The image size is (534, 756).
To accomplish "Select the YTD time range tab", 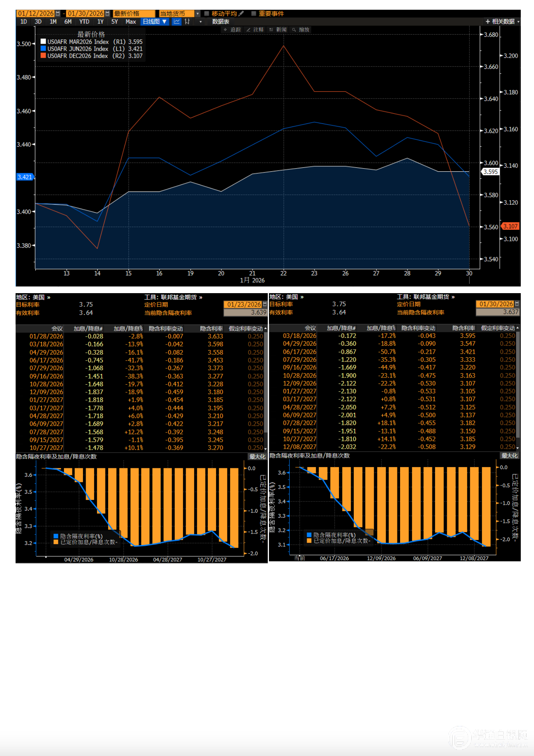I will point(84,22).
